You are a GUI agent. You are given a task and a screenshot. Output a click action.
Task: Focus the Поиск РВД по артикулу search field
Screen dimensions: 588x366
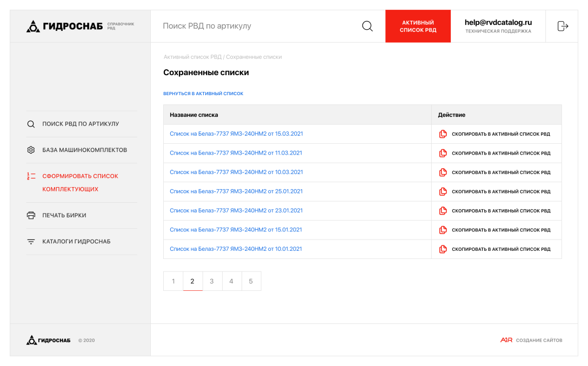[x=254, y=26]
